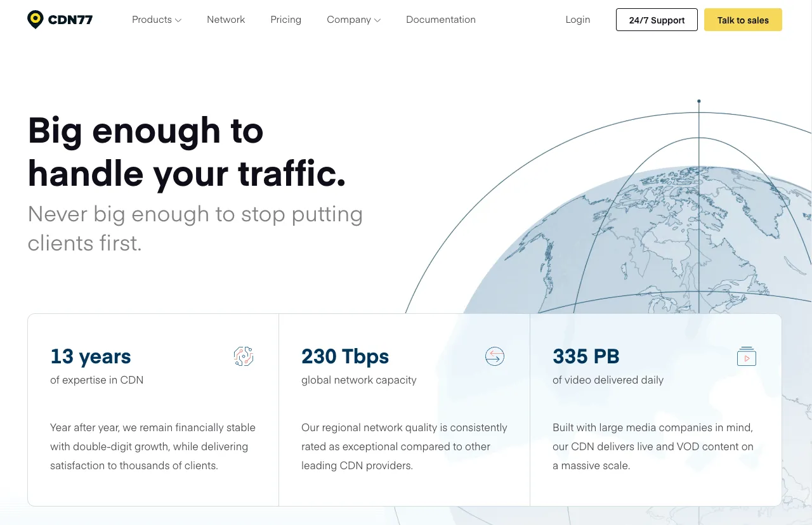Open the Network page
Image resolution: width=812 pixels, height=525 pixels.
[x=226, y=20]
